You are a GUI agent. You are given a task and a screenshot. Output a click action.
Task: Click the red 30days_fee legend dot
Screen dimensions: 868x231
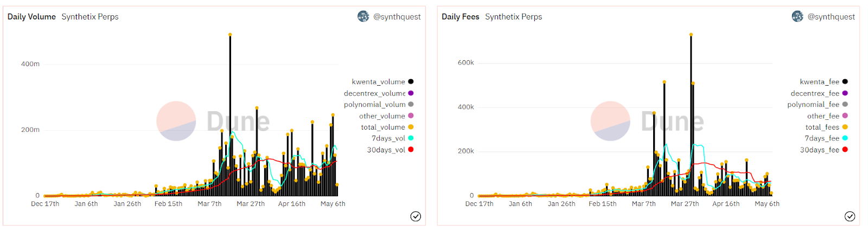pos(845,150)
